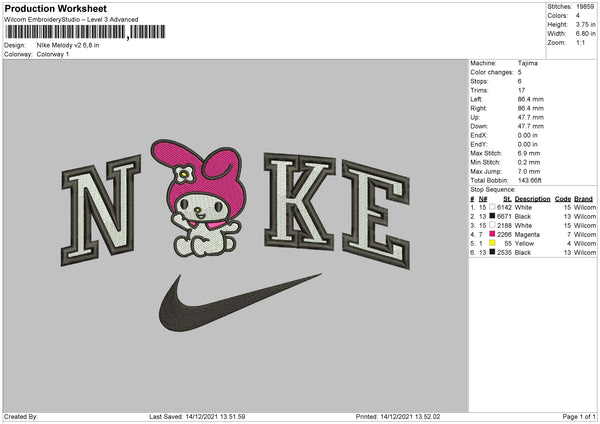This screenshot has height=424, width=600.
Task: Select the Max Stitch value 6.9 mm
Action: point(529,153)
